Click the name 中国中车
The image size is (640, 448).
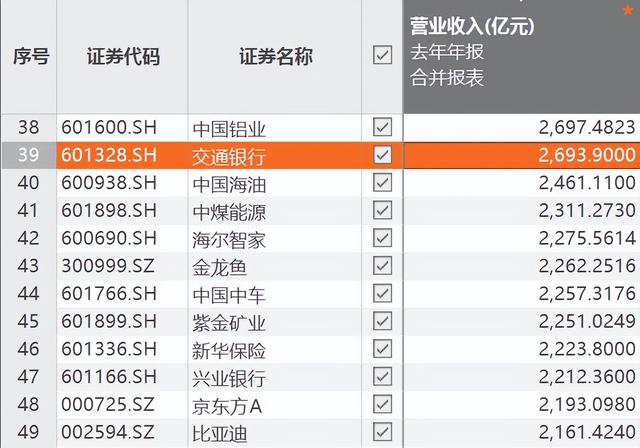pyautogui.click(x=229, y=296)
